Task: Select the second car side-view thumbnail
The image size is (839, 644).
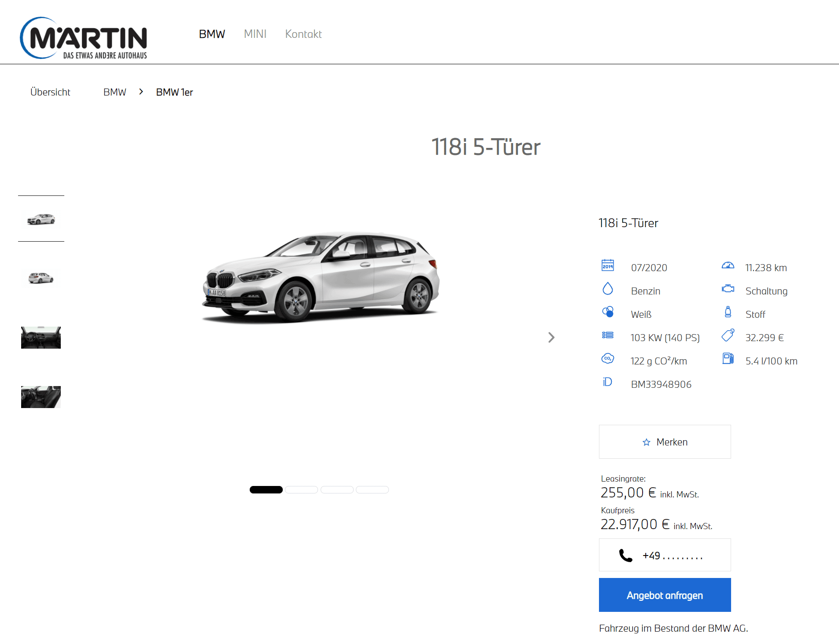Action: click(41, 278)
